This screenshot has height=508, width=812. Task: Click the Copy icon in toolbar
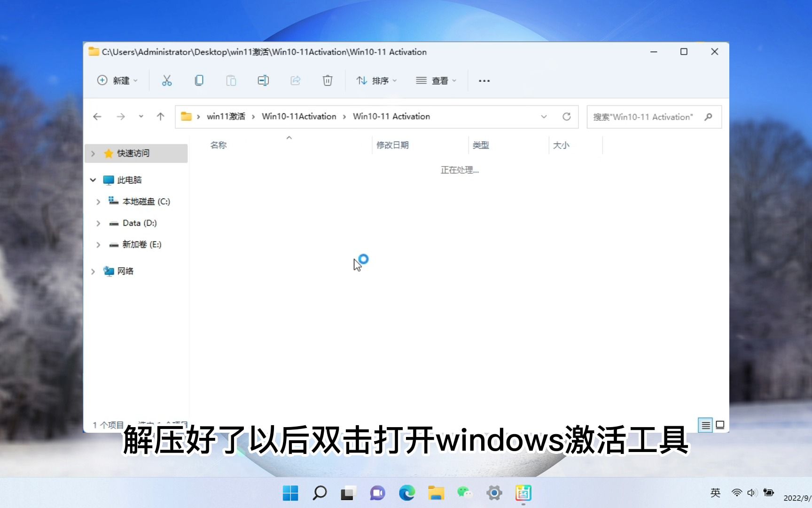(x=199, y=80)
